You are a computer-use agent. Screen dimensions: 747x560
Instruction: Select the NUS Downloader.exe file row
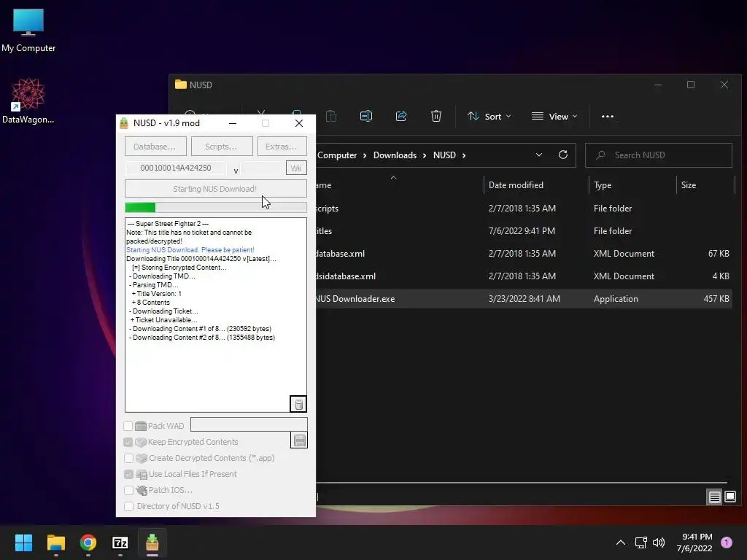pos(524,298)
